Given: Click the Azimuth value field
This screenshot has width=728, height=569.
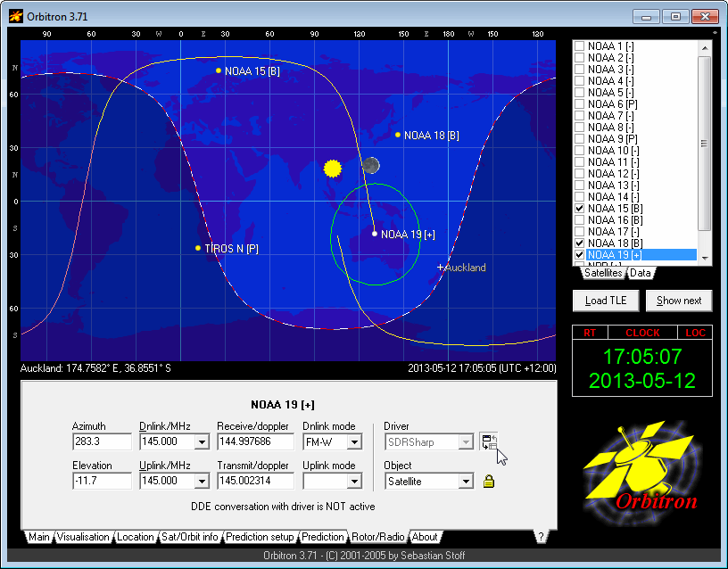Looking at the screenshot, I should point(102,441).
